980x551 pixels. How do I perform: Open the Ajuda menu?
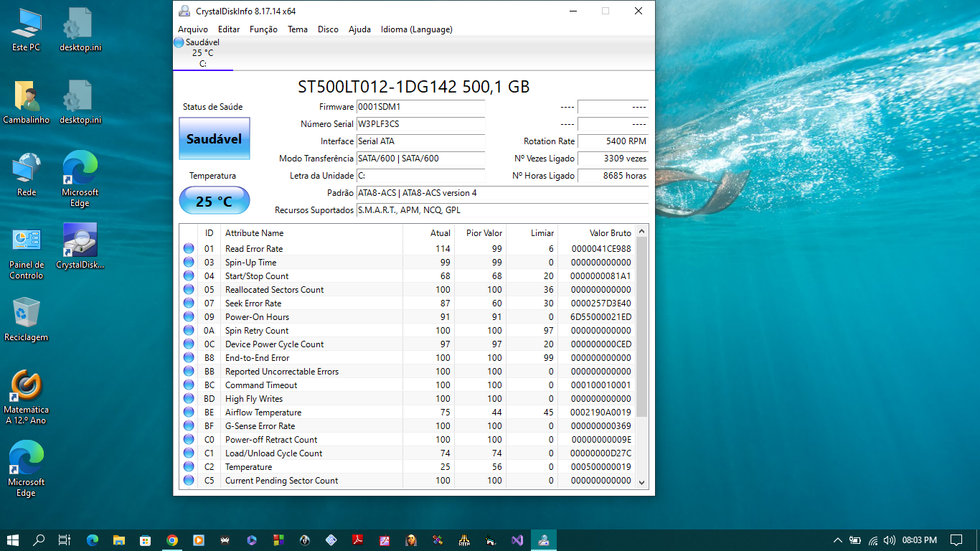tap(359, 29)
